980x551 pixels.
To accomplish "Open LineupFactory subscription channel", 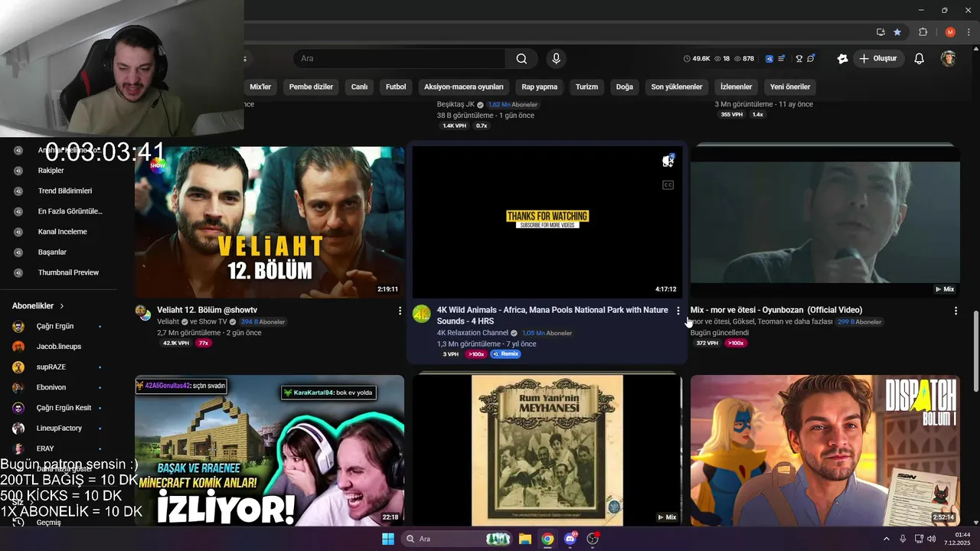I will tap(59, 429).
